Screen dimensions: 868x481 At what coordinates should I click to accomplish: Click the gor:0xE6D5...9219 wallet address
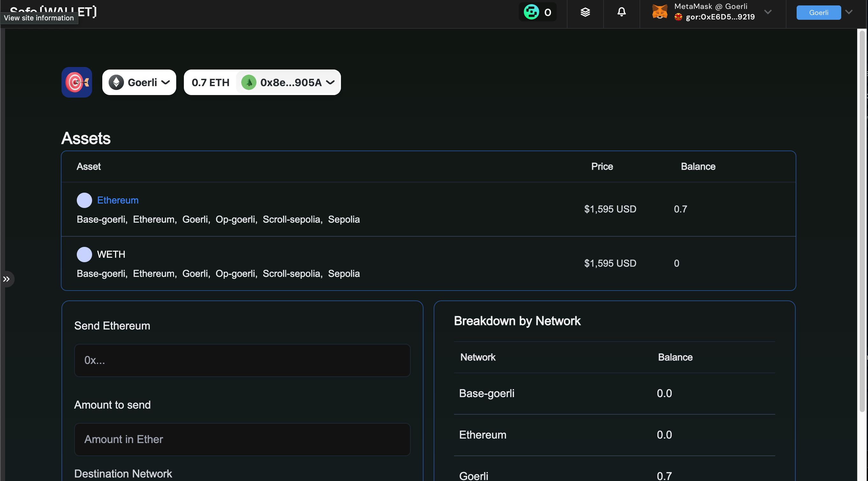pyautogui.click(x=720, y=17)
